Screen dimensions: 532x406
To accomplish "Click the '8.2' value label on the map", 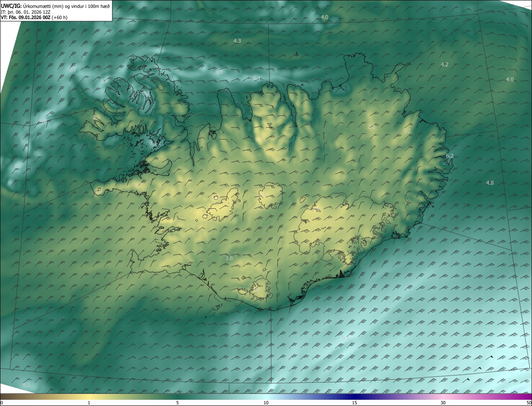I will coord(26,385).
